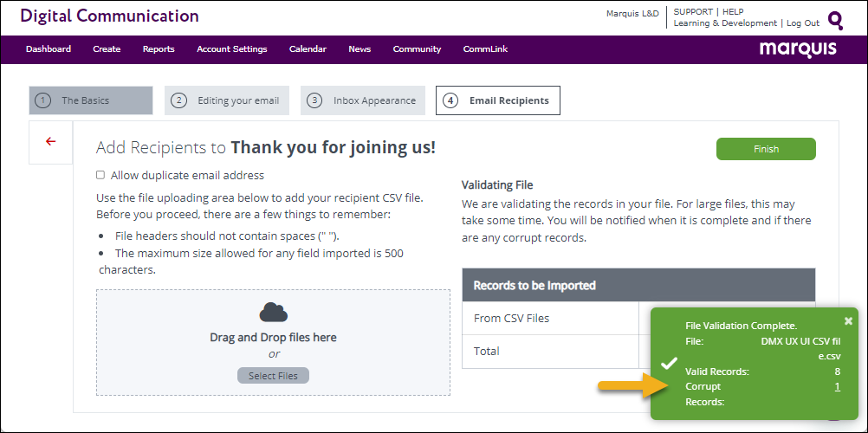Click the Marquis logo
This screenshot has height=433, width=868.
tap(798, 48)
